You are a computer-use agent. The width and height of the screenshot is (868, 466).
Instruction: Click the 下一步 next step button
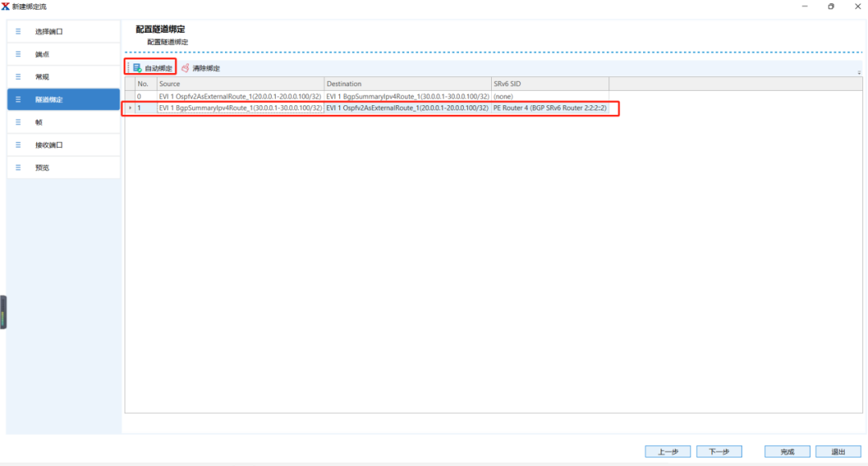(x=719, y=452)
